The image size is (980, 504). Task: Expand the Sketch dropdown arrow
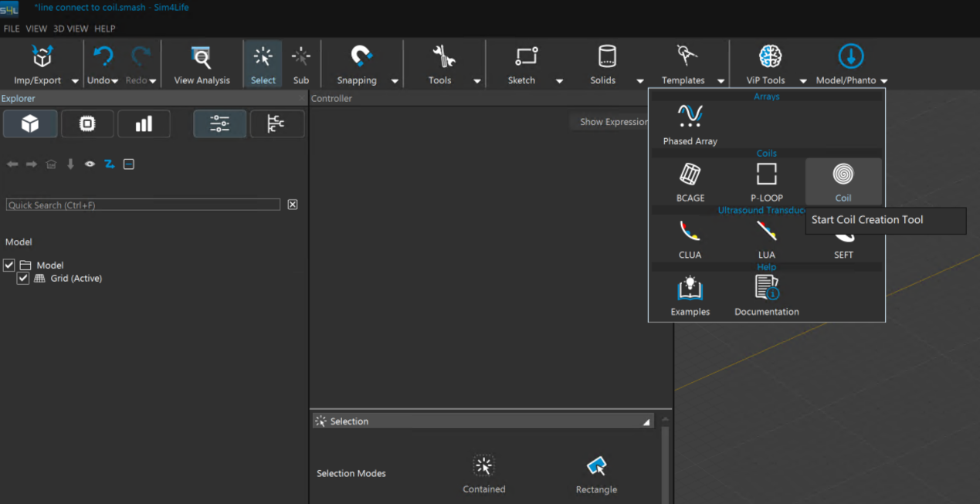pyautogui.click(x=559, y=81)
